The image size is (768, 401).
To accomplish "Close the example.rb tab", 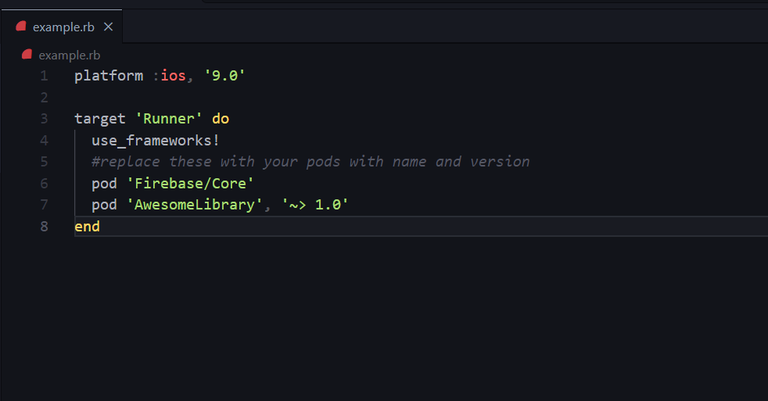I will click(108, 27).
